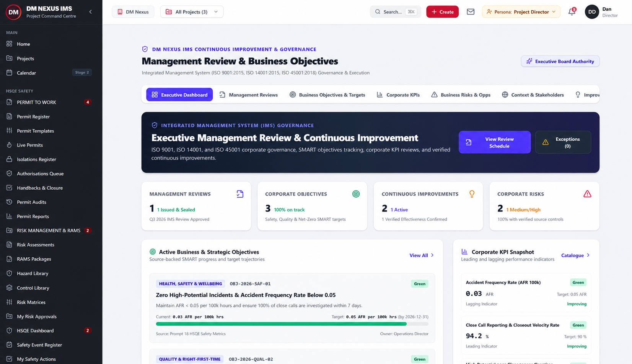Click the DM logo in the sidebar

pos(13,12)
